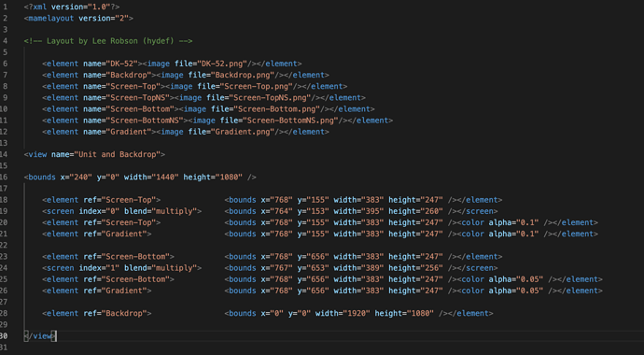Click the "Screen-TopNS.png" file name
The width and height of the screenshot is (644, 355).
coord(271,98)
